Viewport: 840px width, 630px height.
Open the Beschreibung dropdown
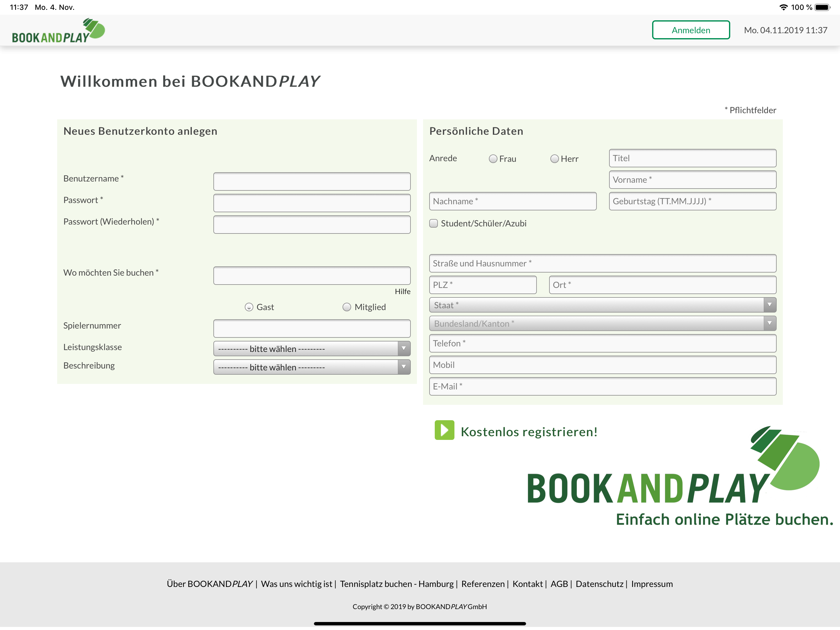click(311, 367)
